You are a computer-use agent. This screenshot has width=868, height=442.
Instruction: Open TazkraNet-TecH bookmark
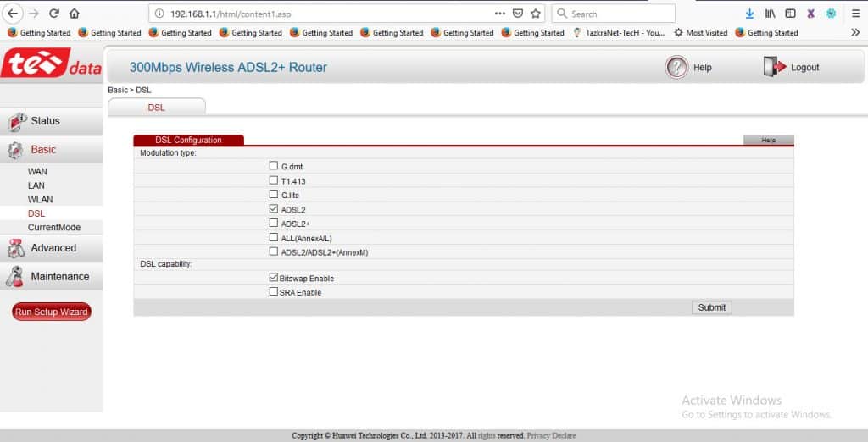tap(618, 33)
